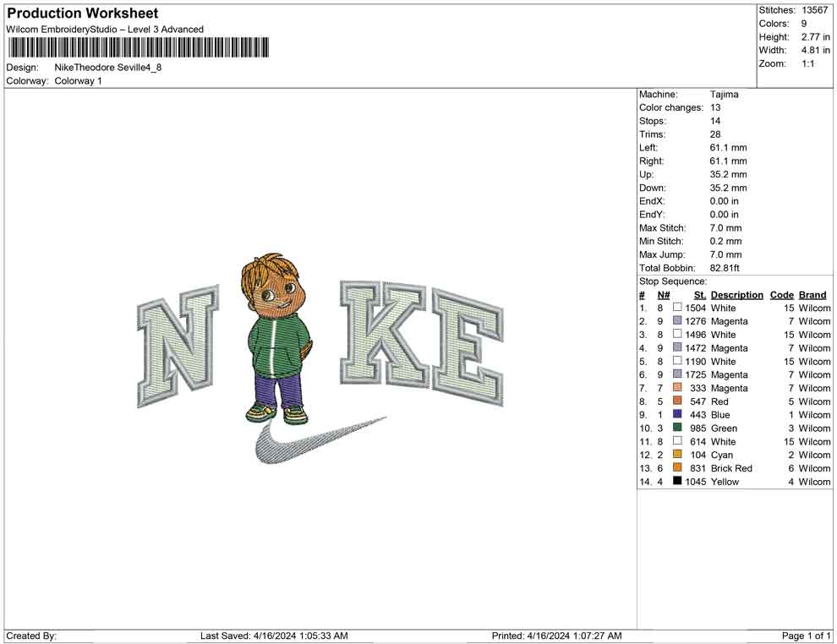The image size is (837, 644).
Task: Click the 'Code' column header
Action: 782,294
